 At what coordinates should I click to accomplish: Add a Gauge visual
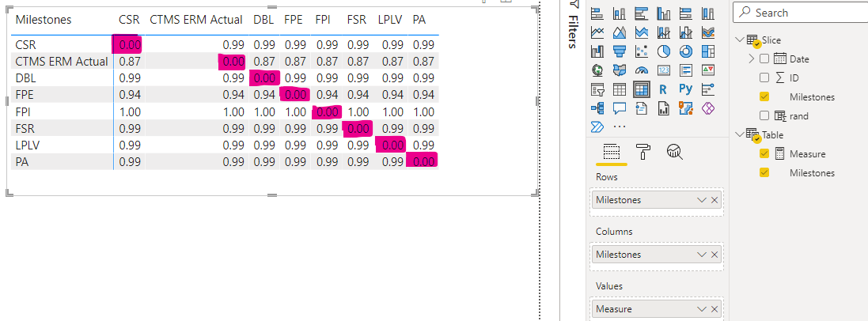[x=642, y=70]
